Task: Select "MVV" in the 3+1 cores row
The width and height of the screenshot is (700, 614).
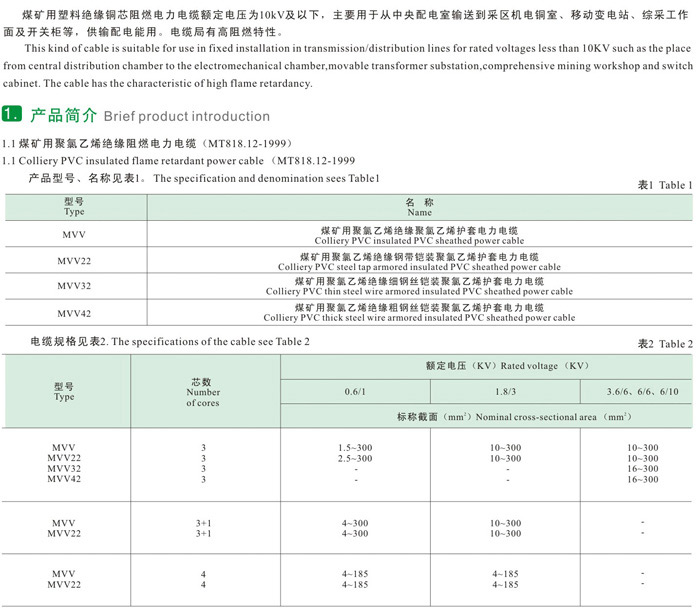Action: (64, 523)
